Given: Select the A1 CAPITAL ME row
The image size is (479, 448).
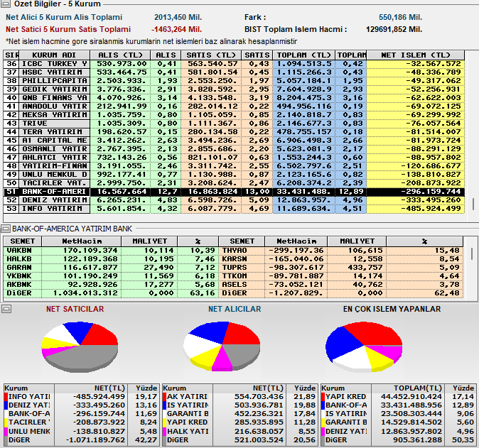Looking at the screenshot, I should tap(234, 141).
